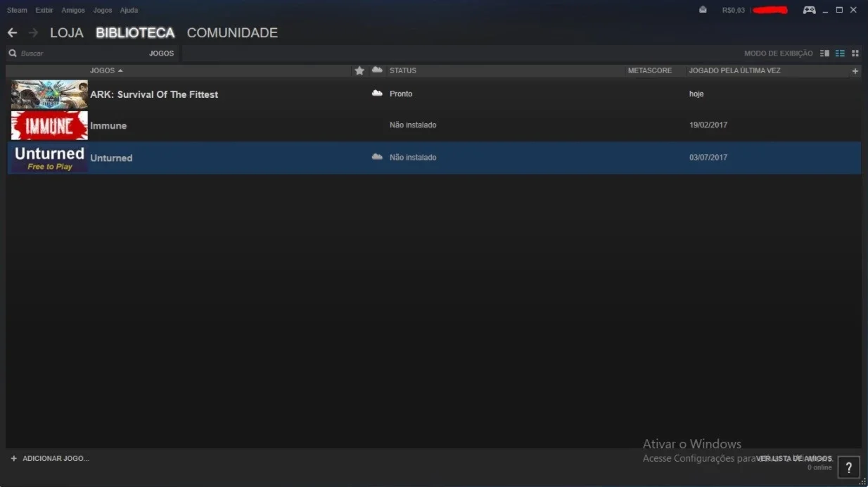This screenshot has height=487, width=868.
Task: Open help with the question mark button
Action: (x=849, y=467)
